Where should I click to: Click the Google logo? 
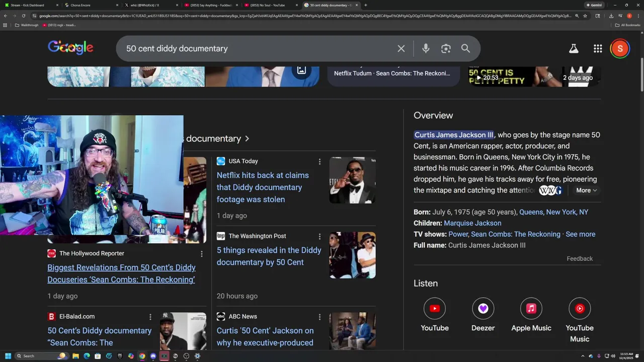70,47
